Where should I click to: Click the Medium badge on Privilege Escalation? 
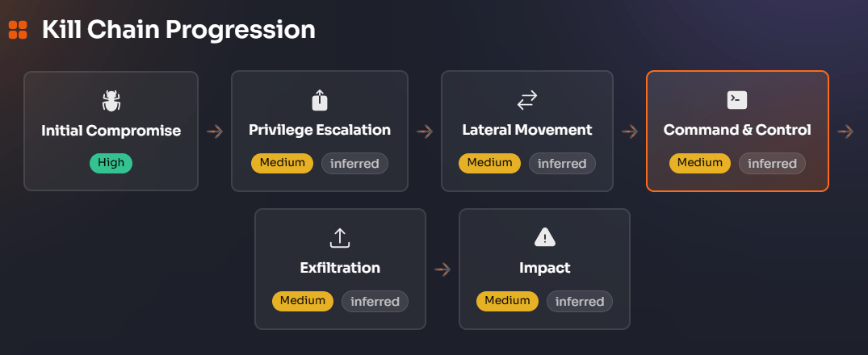(283, 163)
